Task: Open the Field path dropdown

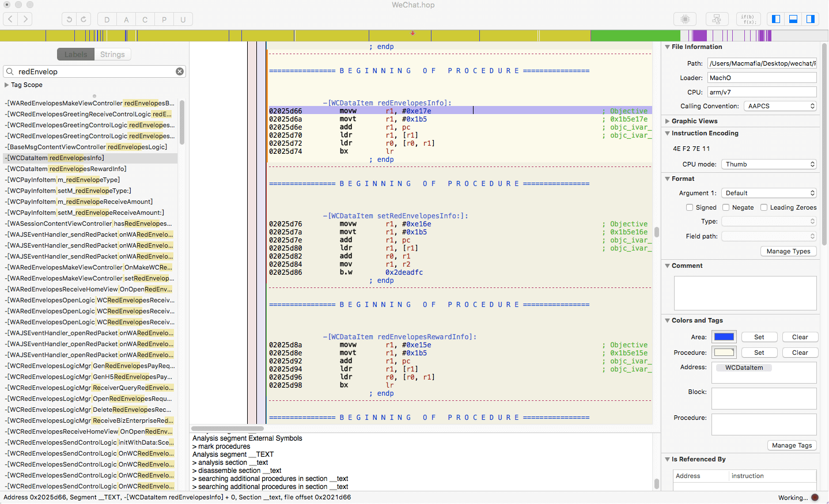Action: pos(769,236)
